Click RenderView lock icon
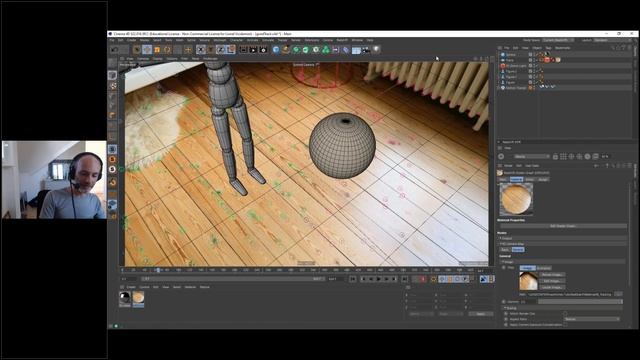Viewport: 640px width, 360px height. tap(556, 156)
